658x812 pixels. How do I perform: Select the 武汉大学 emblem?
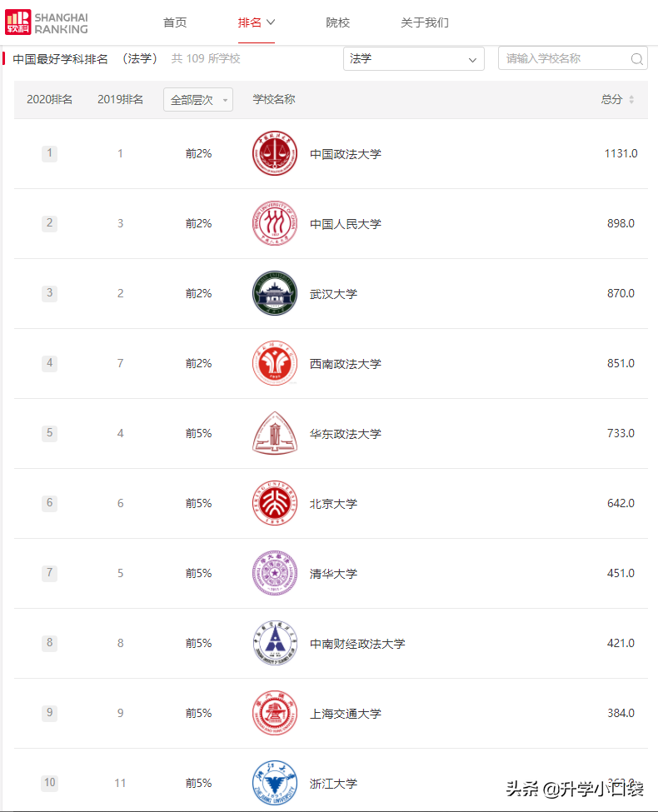[x=275, y=293]
